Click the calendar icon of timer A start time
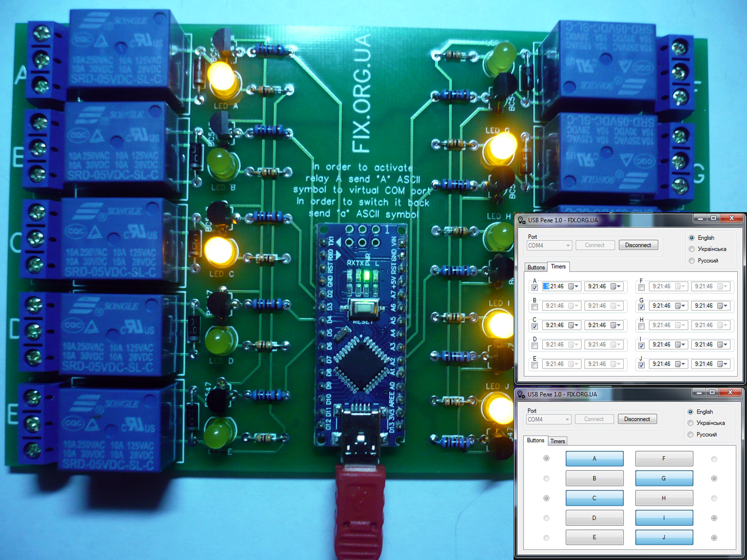The width and height of the screenshot is (747, 560). tap(571, 286)
